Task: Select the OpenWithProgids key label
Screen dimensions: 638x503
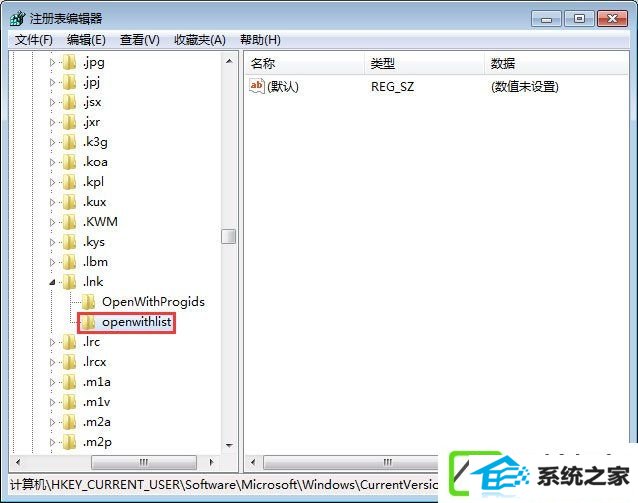Action: click(153, 302)
